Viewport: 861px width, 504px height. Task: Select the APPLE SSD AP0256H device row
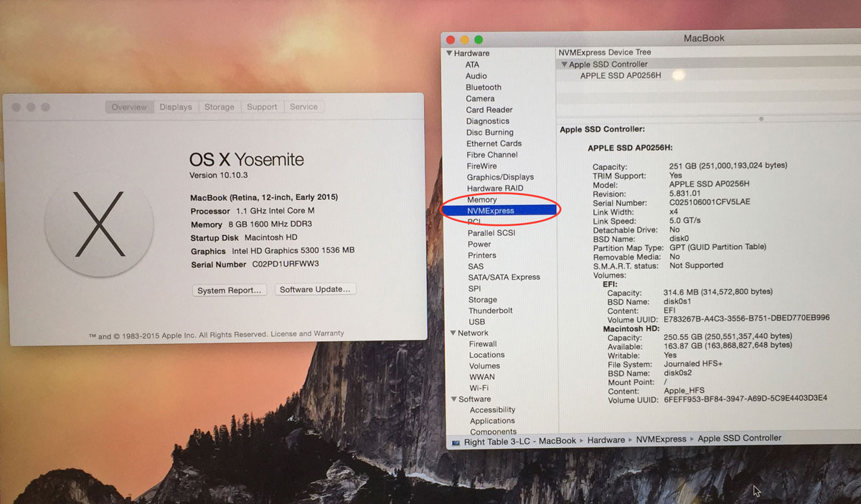point(621,75)
